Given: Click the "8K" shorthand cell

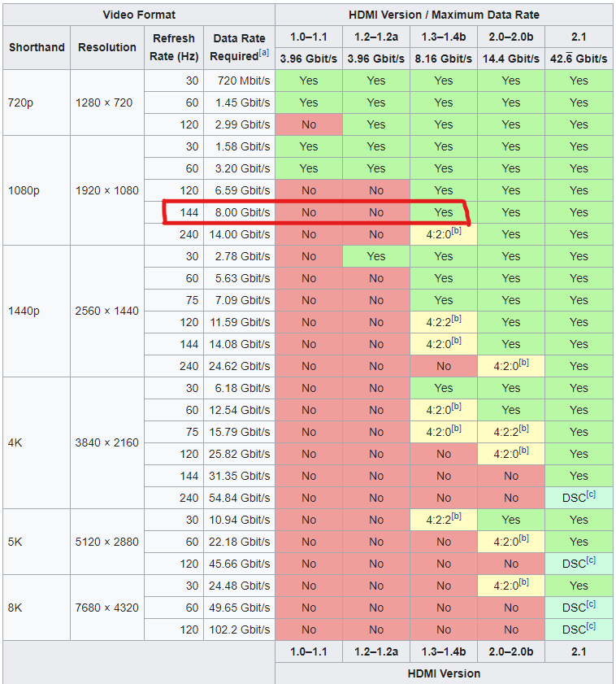Looking at the screenshot, I should pyautogui.click(x=37, y=608).
